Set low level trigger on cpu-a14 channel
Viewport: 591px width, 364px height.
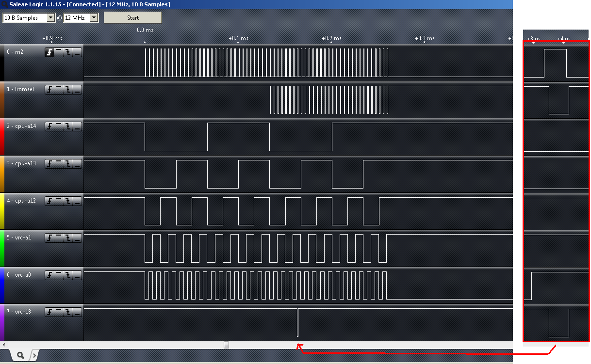[x=77, y=127]
